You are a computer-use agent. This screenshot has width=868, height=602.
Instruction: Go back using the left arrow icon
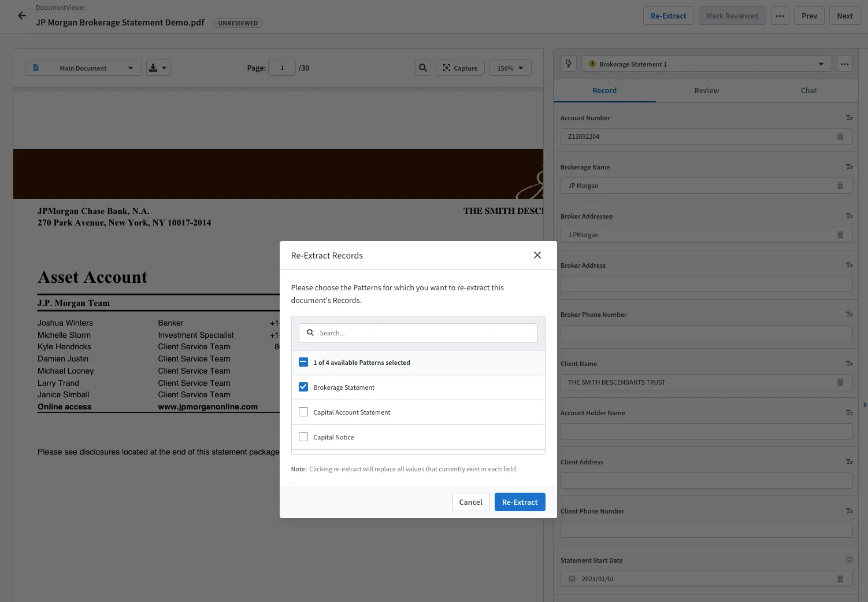[x=22, y=16]
